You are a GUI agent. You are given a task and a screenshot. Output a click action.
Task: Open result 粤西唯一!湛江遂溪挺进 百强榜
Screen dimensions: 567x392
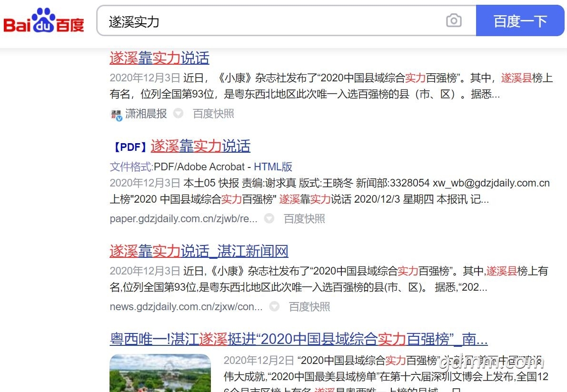coord(298,339)
